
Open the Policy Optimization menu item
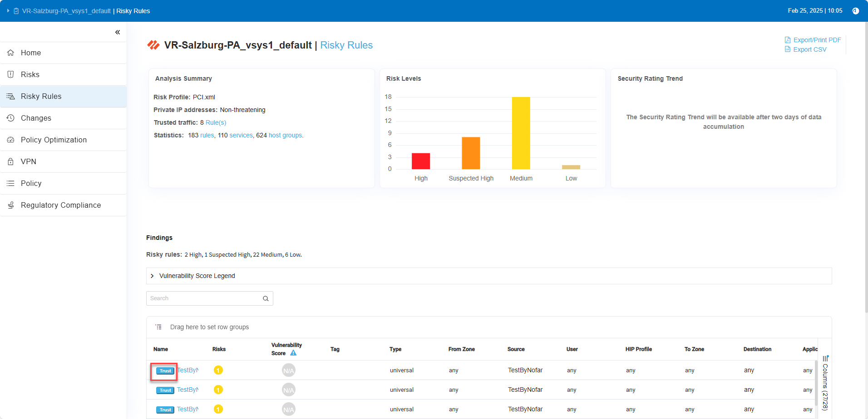(54, 140)
